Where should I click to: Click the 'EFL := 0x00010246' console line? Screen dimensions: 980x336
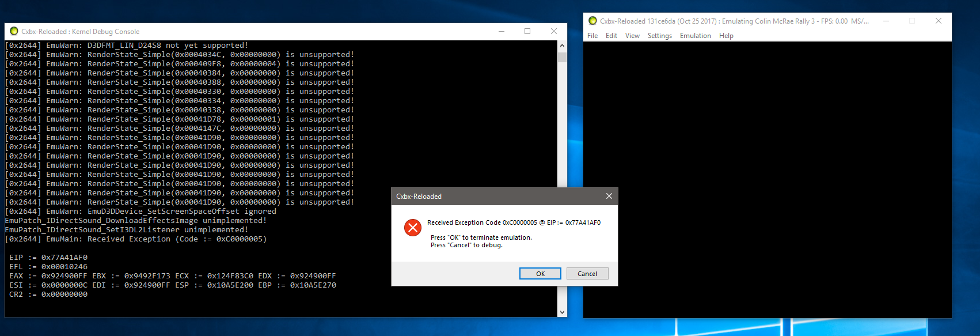click(48, 266)
